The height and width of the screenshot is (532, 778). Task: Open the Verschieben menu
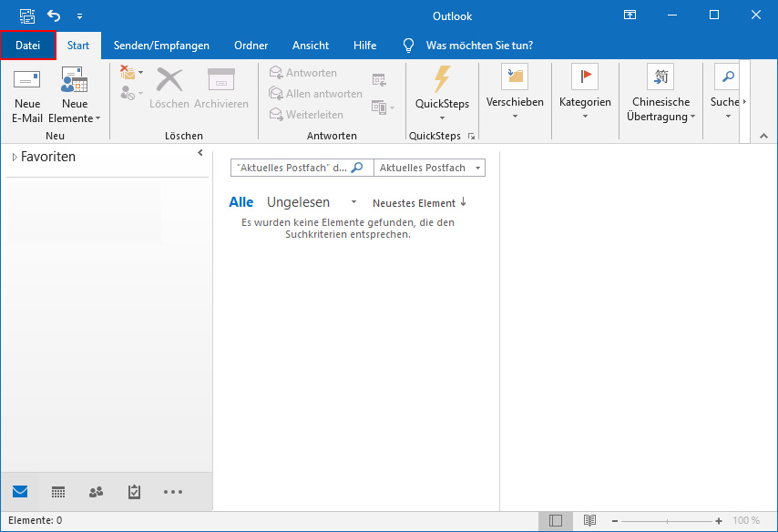tap(515, 93)
